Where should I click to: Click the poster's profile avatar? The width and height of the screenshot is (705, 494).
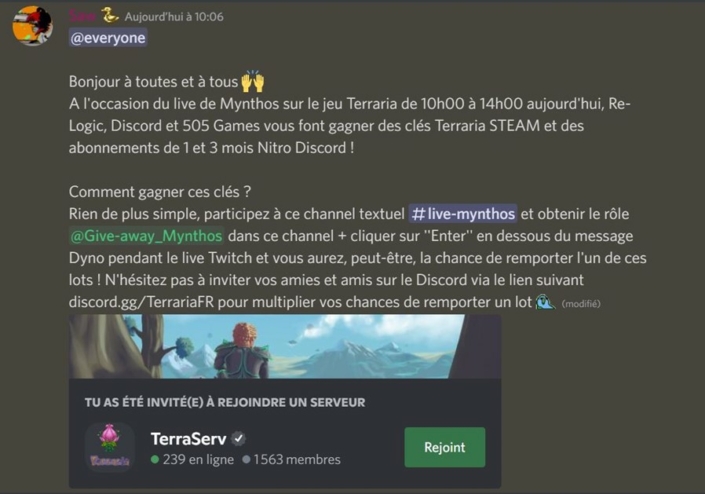click(x=32, y=26)
